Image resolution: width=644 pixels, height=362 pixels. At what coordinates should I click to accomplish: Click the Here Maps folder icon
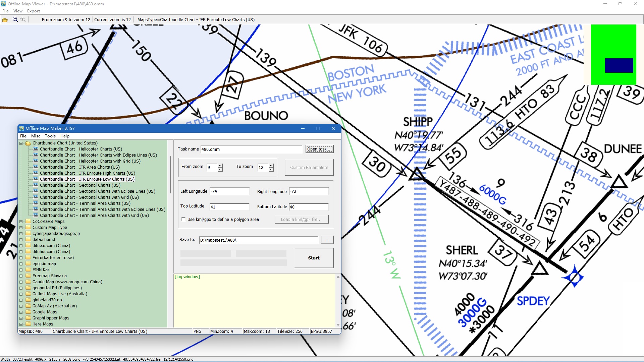click(x=28, y=324)
